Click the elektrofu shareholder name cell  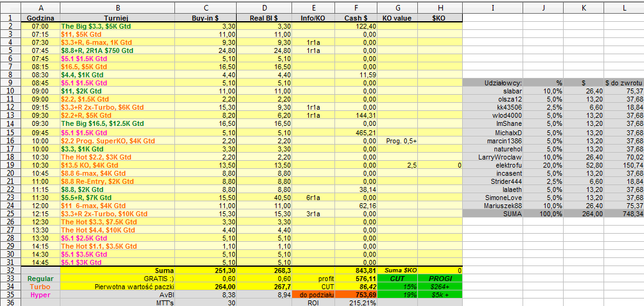coord(493,165)
